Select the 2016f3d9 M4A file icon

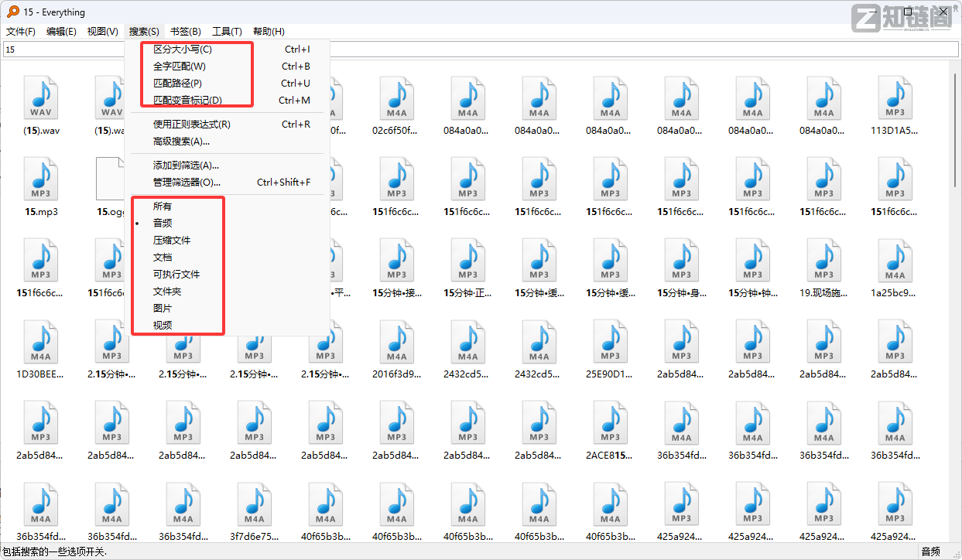point(397,341)
